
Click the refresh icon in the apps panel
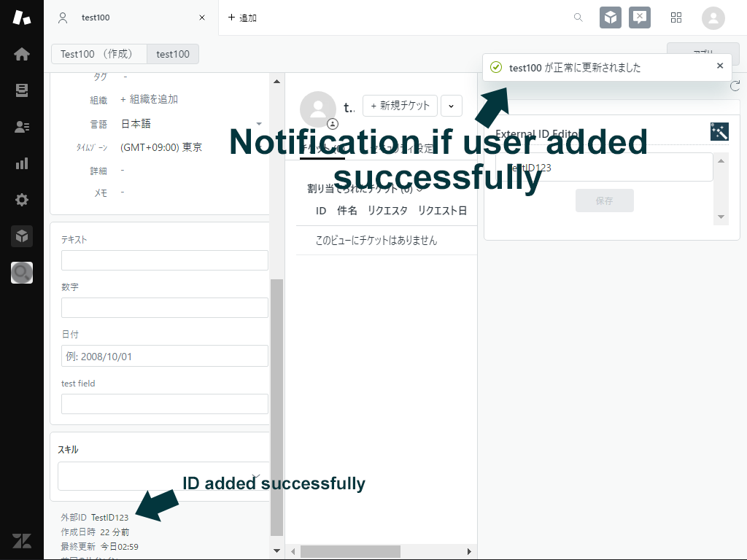pyautogui.click(x=736, y=85)
